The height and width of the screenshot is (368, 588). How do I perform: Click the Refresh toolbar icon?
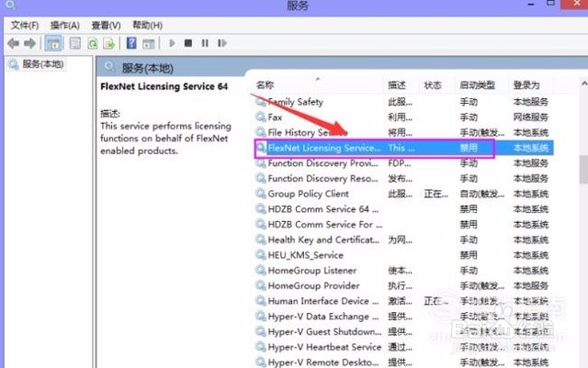click(x=92, y=43)
